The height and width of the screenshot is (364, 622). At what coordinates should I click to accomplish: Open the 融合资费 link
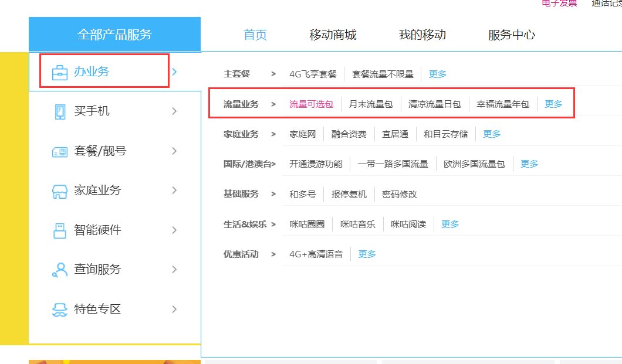tap(349, 134)
